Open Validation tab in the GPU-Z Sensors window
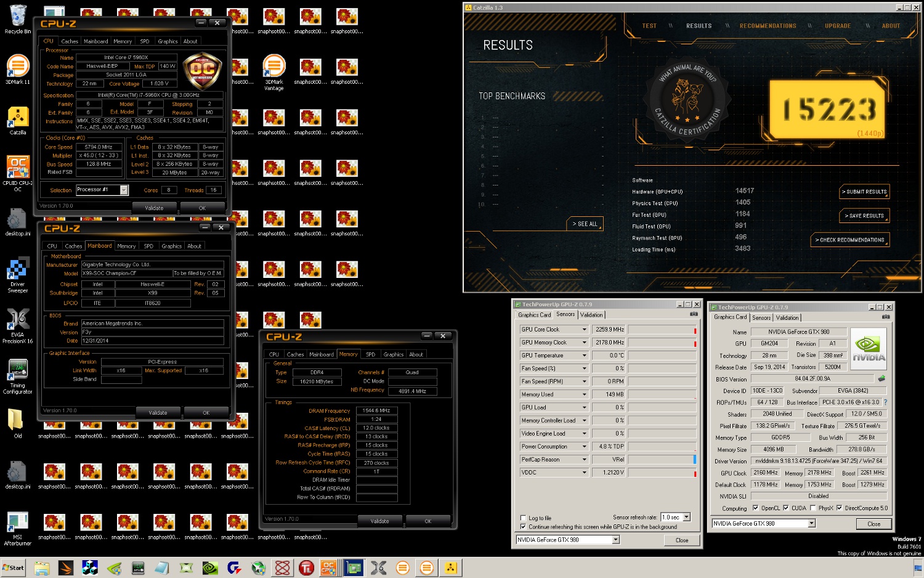924x578 pixels. tap(591, 315)
